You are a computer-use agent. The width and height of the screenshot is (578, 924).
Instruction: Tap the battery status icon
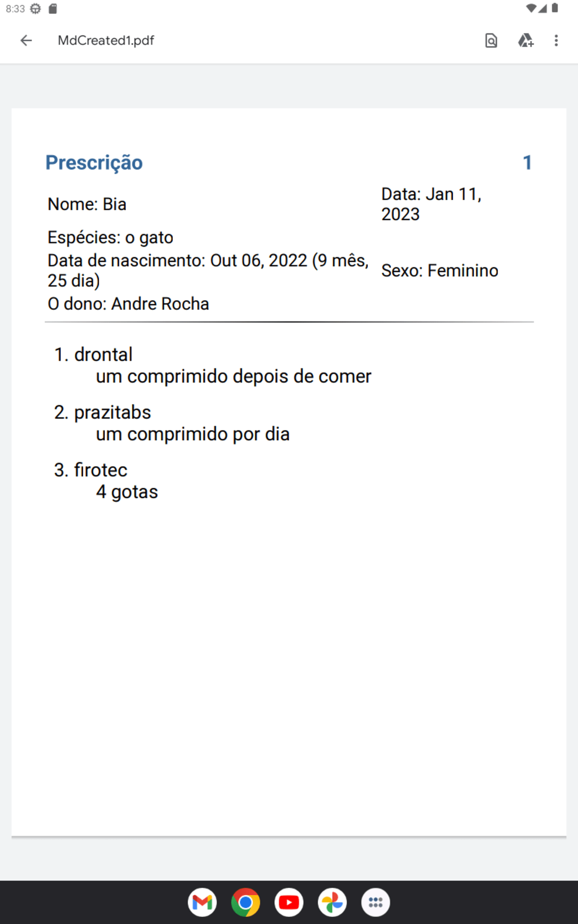(x=555, y=8)
